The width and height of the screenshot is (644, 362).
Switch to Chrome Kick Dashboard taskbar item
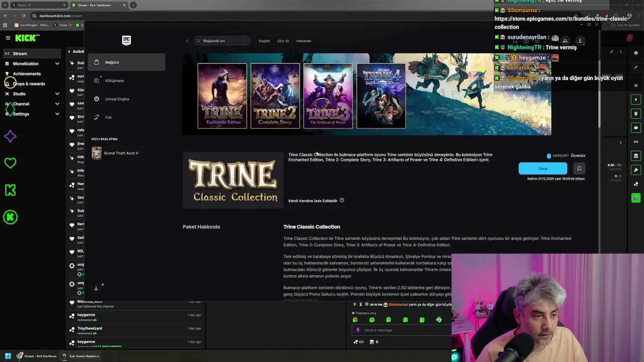click(37, 356)
